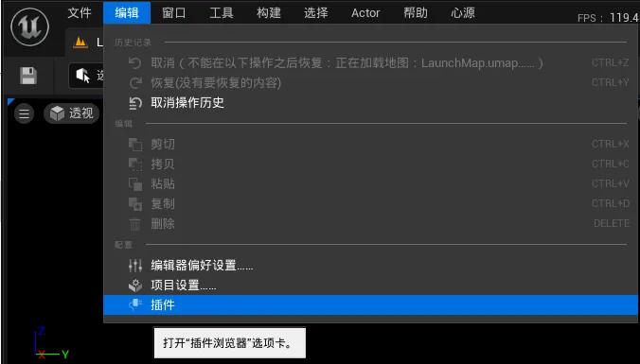Close the open 编辑 menu
This screenshot has width=640, height=364.
[127, 12]
